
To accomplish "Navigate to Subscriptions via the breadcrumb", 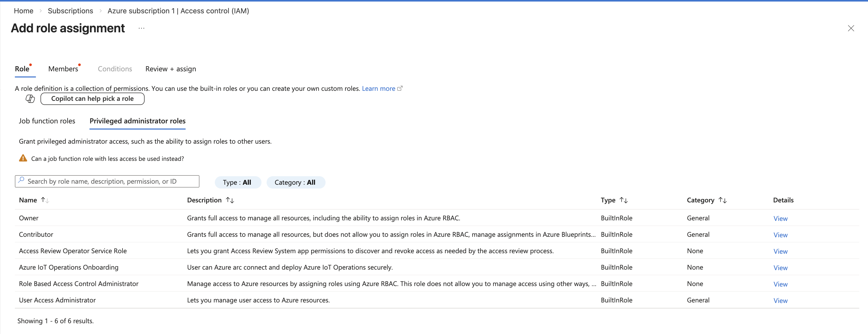I will tap(70, 11).
